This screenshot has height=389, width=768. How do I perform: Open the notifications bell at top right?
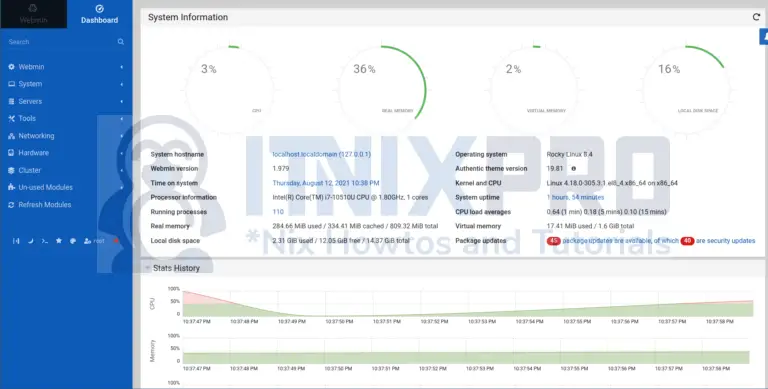coord(764,37)
